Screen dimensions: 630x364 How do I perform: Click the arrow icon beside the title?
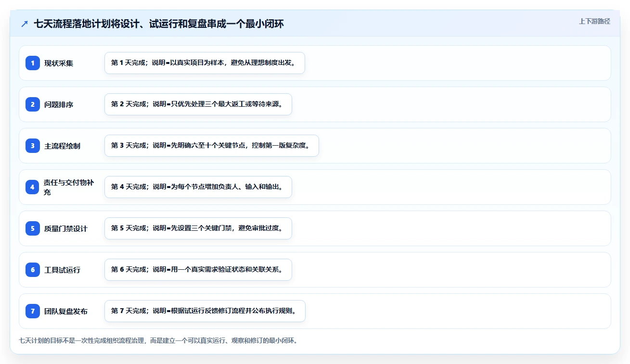(x=25, y=24)
